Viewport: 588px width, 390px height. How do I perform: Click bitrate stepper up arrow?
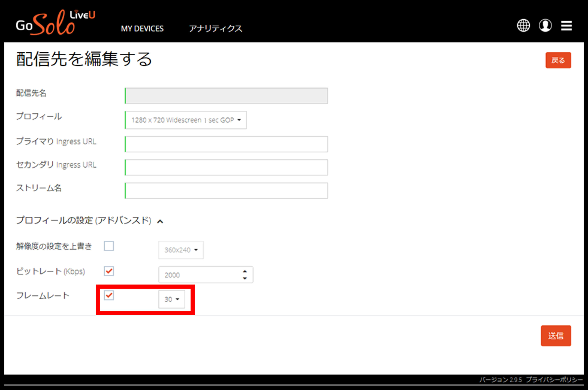pos(245,271)
